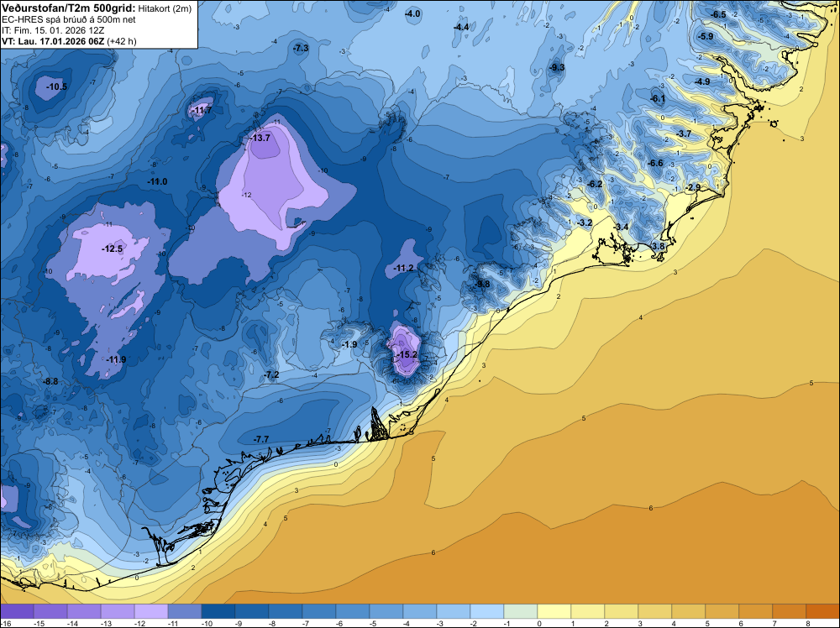840x628 pixels.
Task: Click the 'IT: Fim. 15. 01. 2026 12Z' line
Action: click(53, 30)
